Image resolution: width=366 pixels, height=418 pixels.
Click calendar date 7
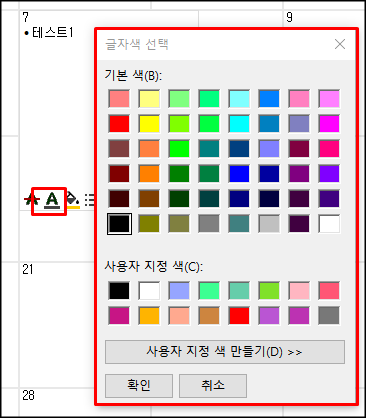25,17
